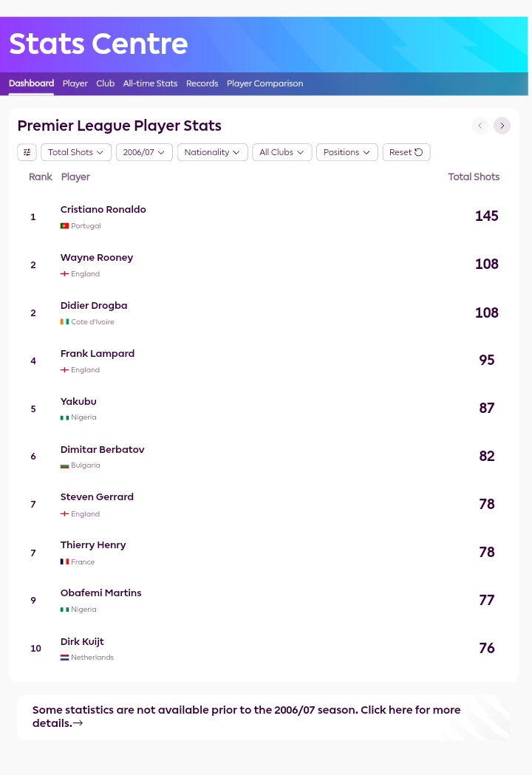This screenshot has width=532, height=775.
Task: Click the Cote d'Ivoire flag icon
Action: pos(65,322)
